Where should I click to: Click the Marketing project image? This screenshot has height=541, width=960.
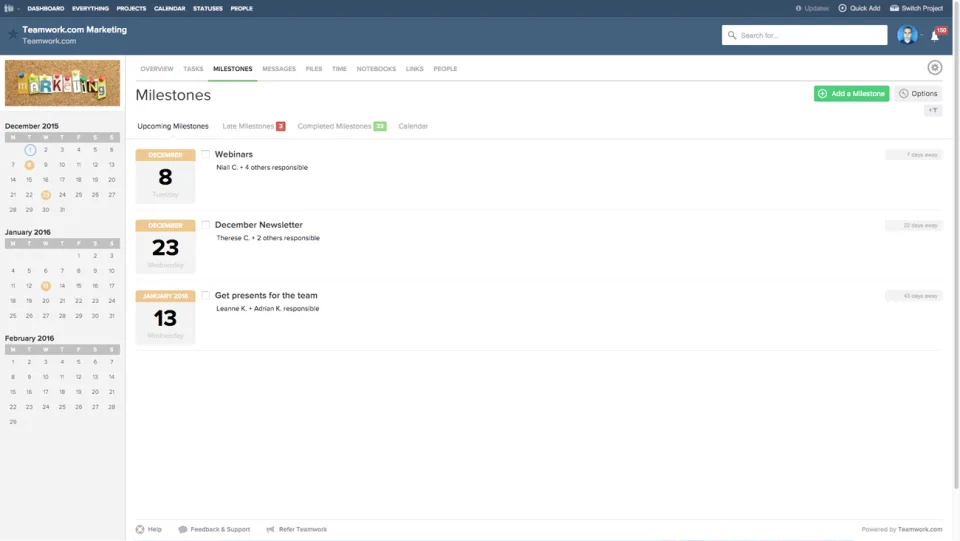coord(62,83)
